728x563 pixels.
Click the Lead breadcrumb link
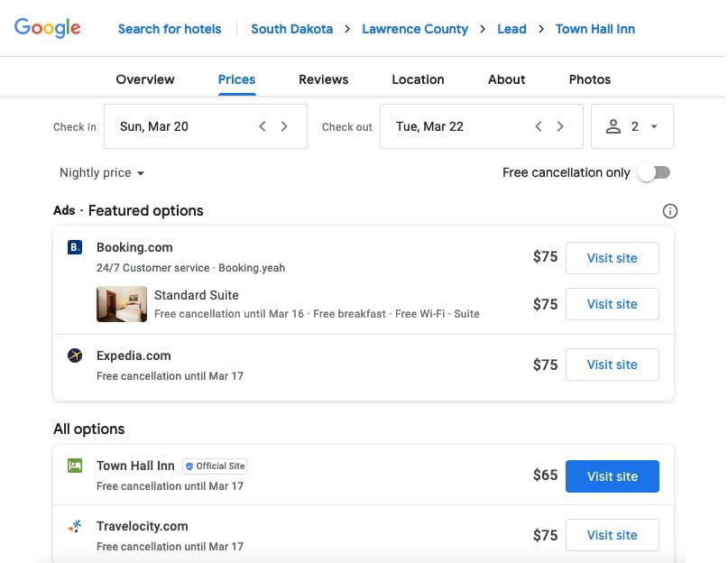511,29
